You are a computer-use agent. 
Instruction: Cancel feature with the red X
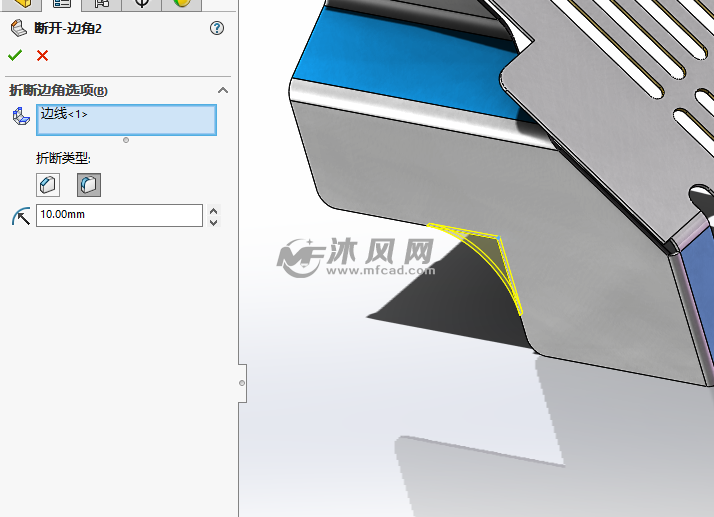[x=42, y=56]
